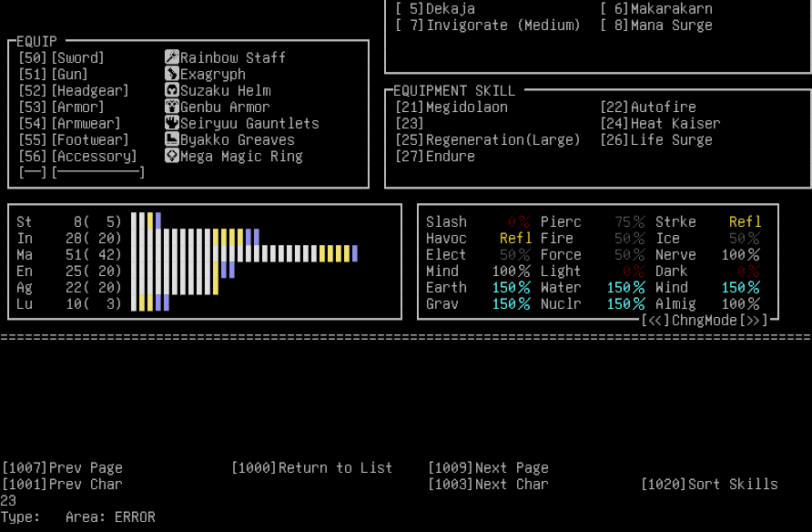Click the Genbu Armor icon
The width and height of the screenshot is (812, 532).
coord(172,107)
